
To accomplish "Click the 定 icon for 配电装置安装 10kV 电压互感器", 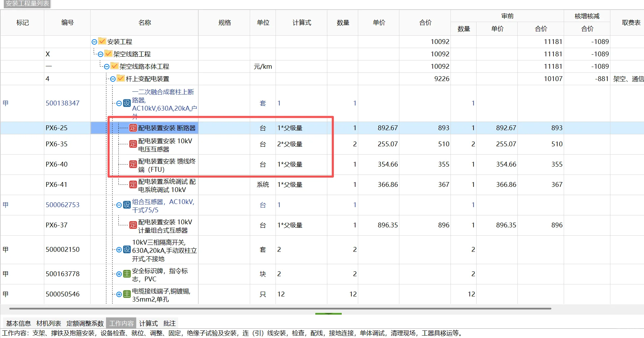I will click(x=133, y=144).
